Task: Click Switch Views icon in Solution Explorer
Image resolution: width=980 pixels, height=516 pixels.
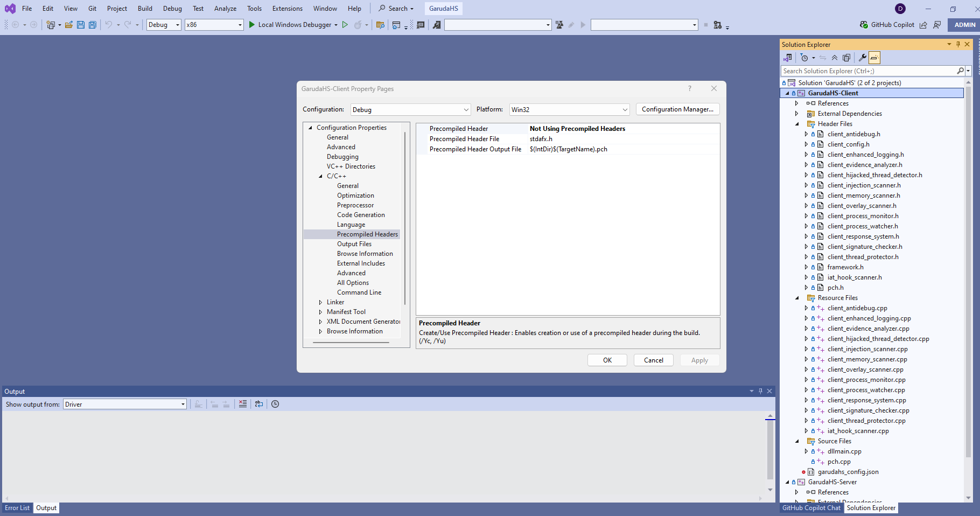Action: point(788,58)
